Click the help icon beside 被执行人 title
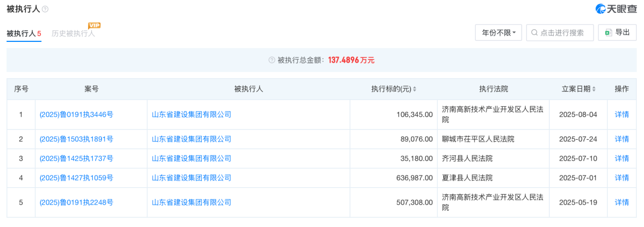Screen dimensions: 644x227 [x=45, y=9]
